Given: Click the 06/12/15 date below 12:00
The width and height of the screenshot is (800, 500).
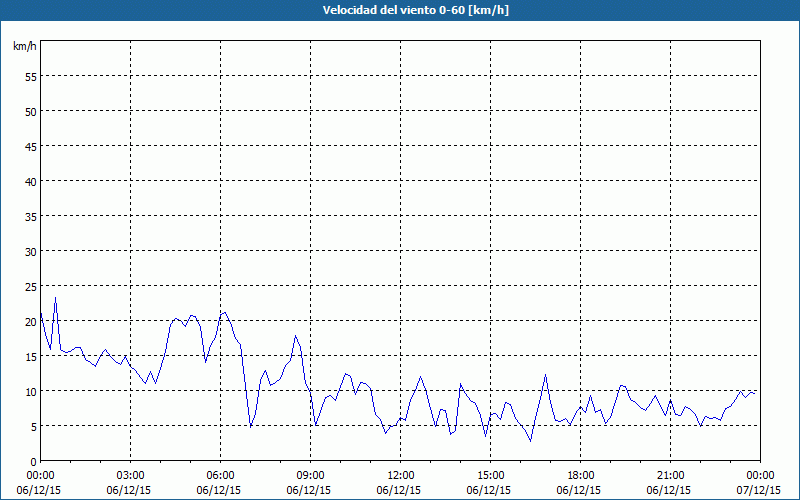Looking at the screenshot, I should [x=400, y=490].
